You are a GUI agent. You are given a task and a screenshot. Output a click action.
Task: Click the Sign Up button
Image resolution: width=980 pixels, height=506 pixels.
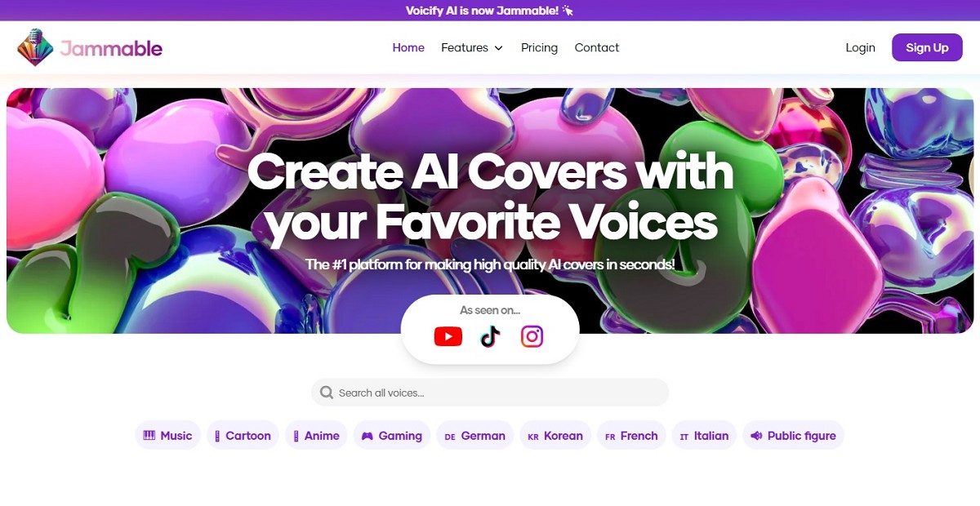(927, 47)
